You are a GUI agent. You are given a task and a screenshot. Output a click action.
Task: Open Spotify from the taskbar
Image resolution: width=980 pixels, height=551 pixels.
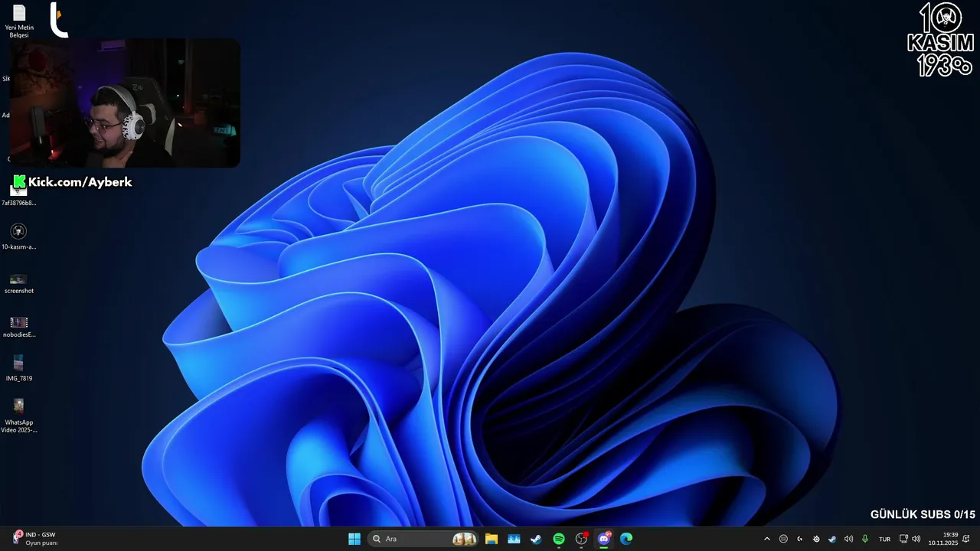click(559, 539)
